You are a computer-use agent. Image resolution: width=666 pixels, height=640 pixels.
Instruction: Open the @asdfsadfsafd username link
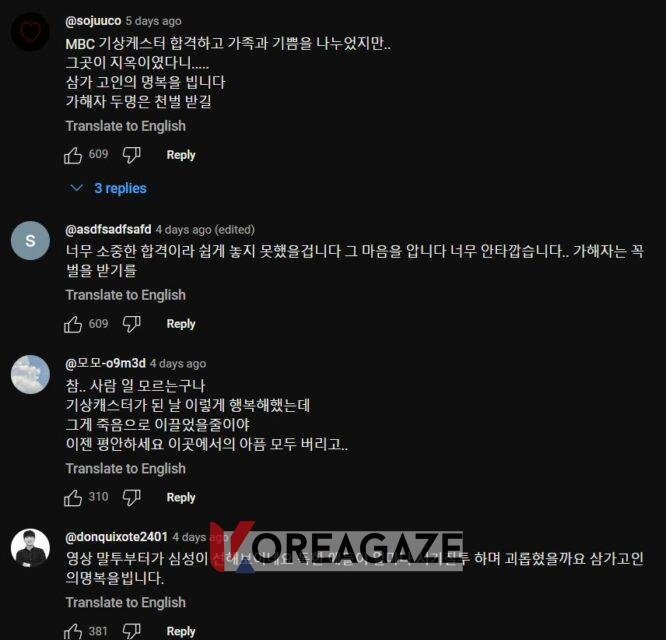pyautogui.click(x=108, y=229)
